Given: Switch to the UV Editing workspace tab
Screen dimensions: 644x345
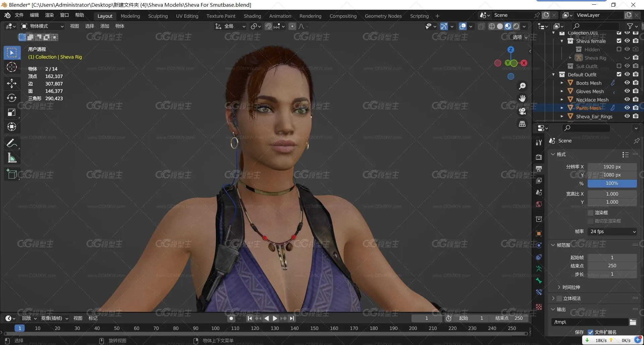Looking at the screenshot, I should click(187, 16).
